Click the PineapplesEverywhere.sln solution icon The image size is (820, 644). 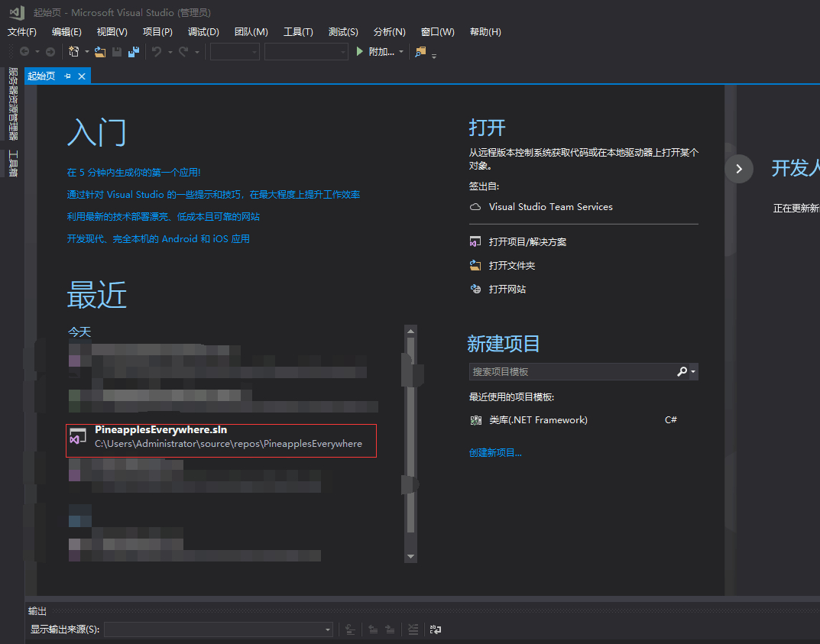[78, 436]
